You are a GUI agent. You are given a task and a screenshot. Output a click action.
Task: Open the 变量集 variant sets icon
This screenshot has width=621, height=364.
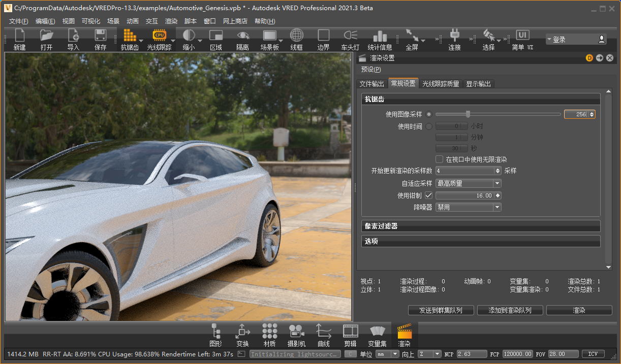(x=377, y=332)
